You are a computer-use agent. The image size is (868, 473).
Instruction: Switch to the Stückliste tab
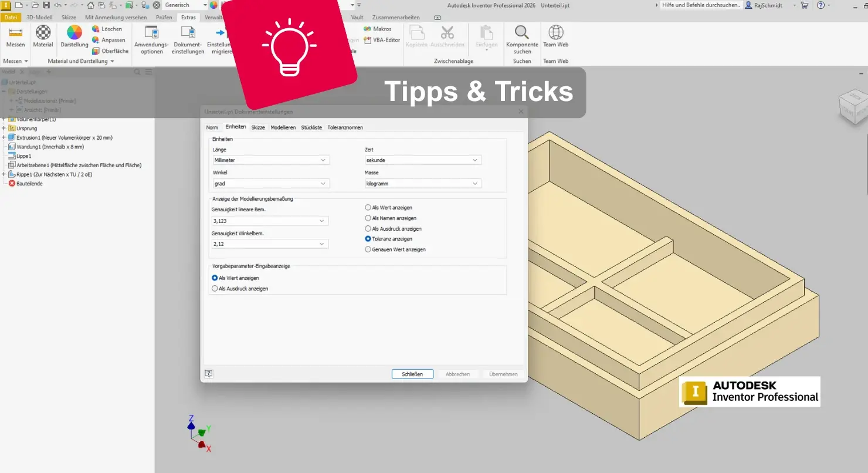tap(311, 127)
